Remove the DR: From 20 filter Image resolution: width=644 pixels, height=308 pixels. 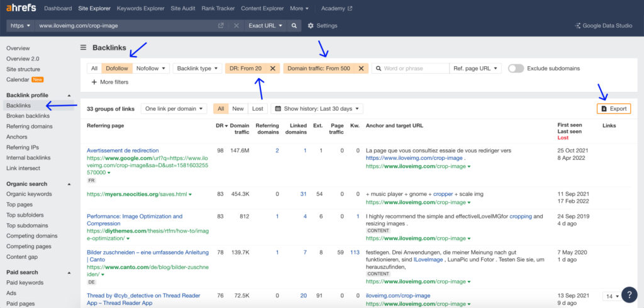tap(273, 69)
